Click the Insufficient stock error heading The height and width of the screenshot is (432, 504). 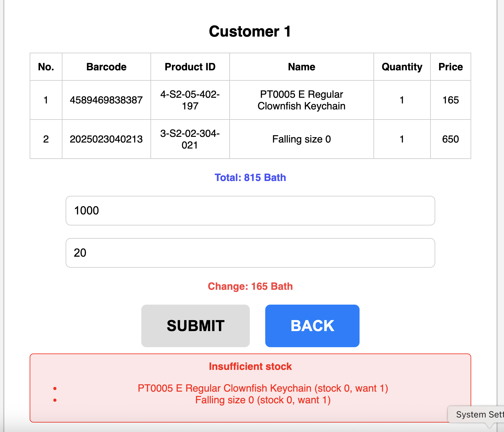(250, 366)
